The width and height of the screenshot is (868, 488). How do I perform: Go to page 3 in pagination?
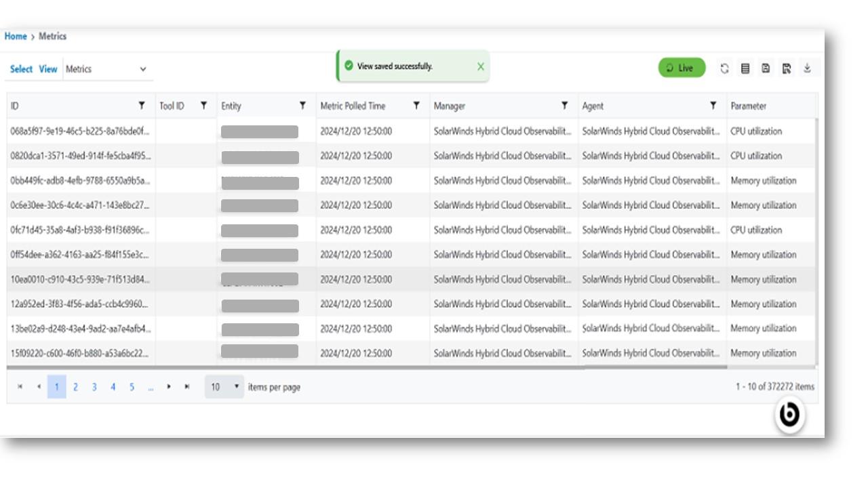94,387
